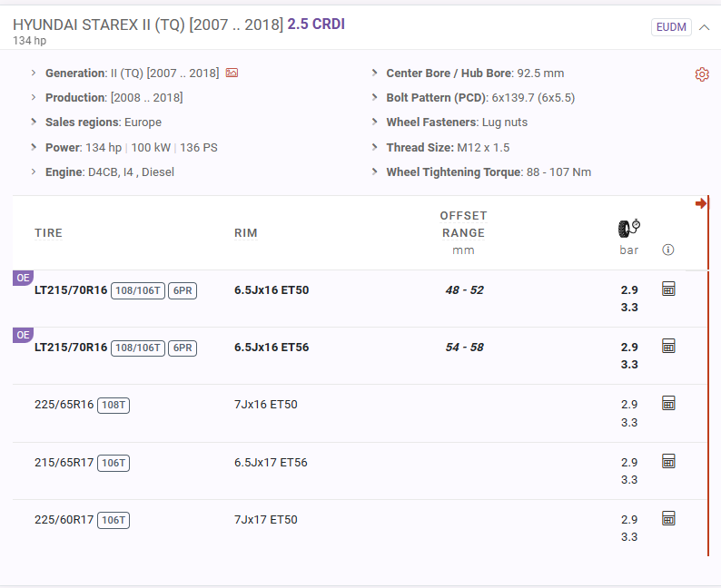Open calculator for 6.5Jx16 ET56 row
The height and width of the screenshot is (588, 721).
pyautogui.click(x=668, y=346)
